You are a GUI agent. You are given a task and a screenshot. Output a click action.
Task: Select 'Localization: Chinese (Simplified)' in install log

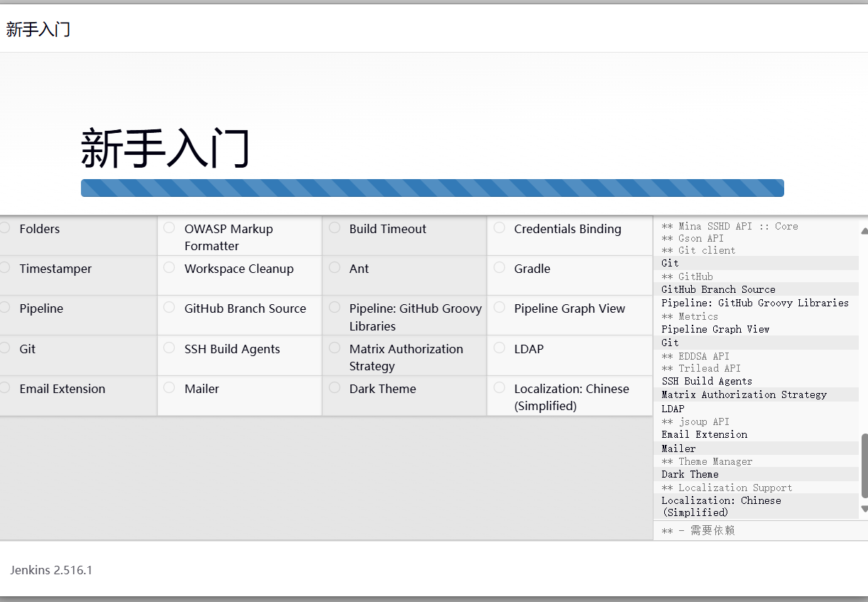coord(721,506)
